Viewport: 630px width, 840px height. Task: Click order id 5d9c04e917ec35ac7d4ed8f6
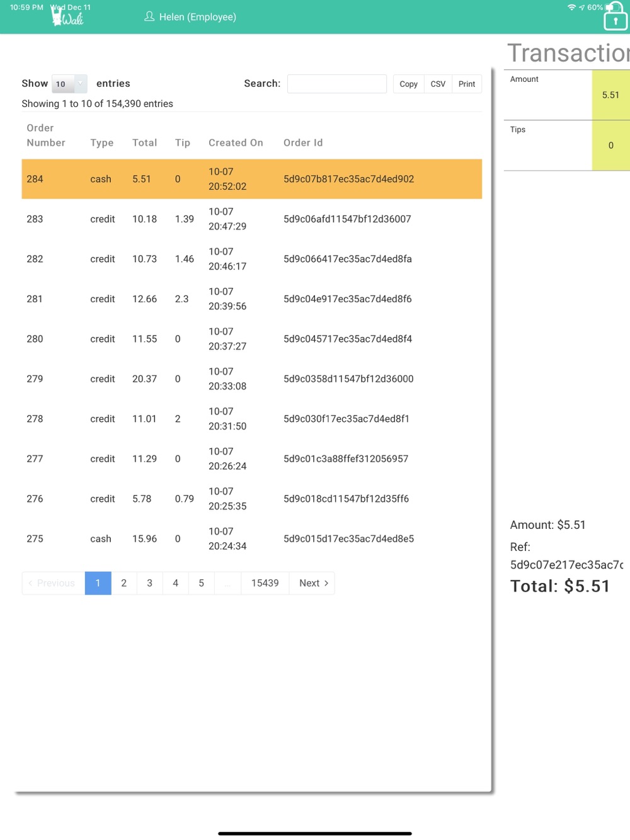coord(348,299)
